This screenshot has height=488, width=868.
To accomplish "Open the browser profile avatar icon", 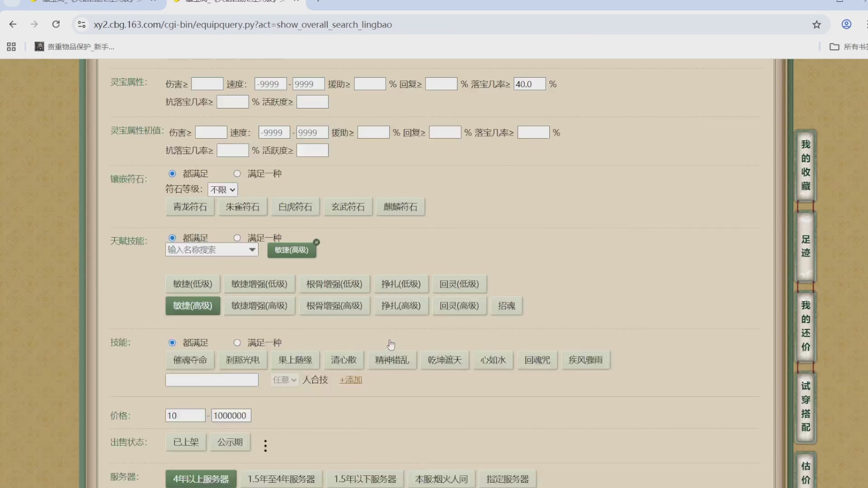I will [x=846, y=24].
